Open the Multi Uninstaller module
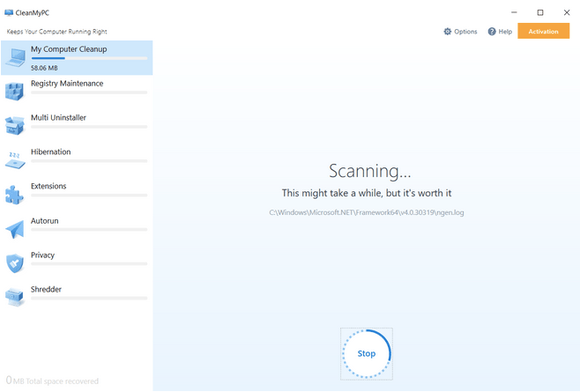The width and height of the screenshot is (580, 392). pyautogui.click(x=77, y=126)
